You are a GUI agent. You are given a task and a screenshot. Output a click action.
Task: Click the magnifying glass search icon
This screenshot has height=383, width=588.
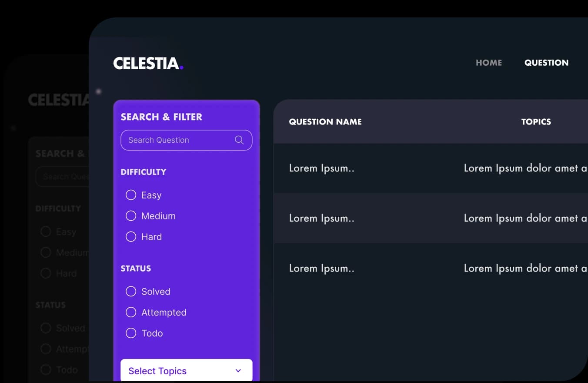click(239, 140)
